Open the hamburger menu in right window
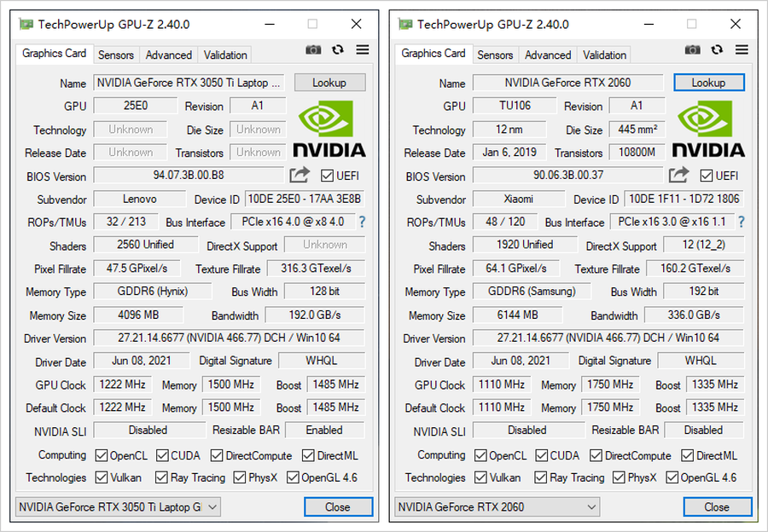 741,49
